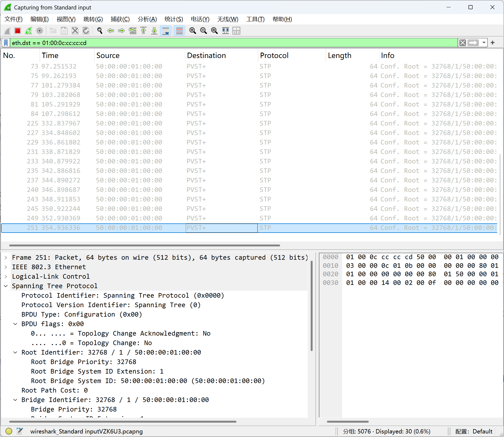Click the reload capture file icon
The height and width of the screenshot is (437, 504).
[86, 31]
